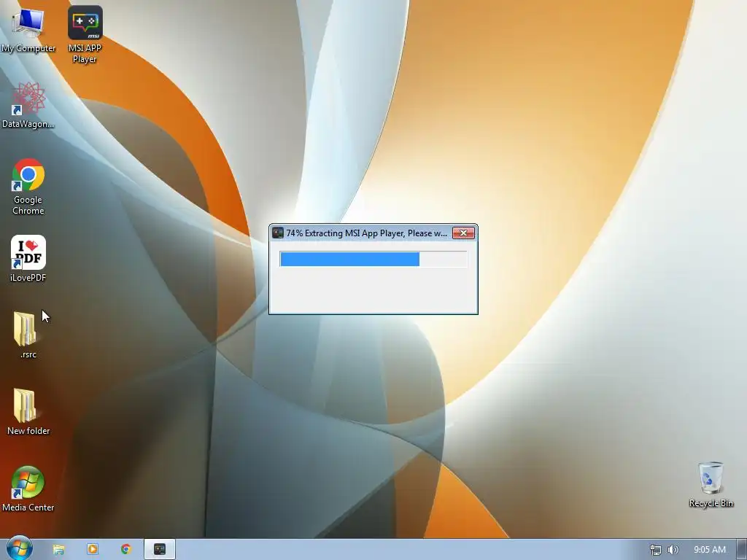Select the iLovePDF desktop shortcut
747x560 pixels.
28,259
